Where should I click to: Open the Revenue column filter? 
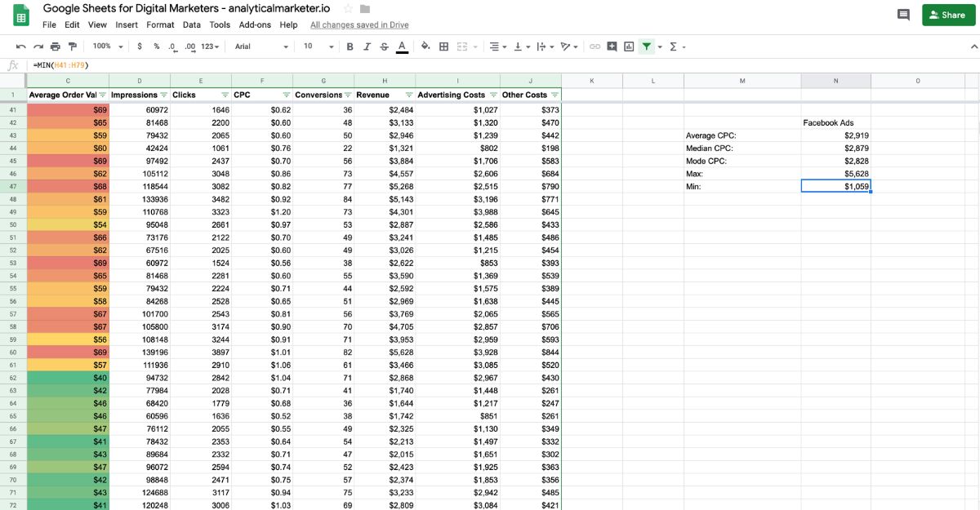click(x=409, y=95)
